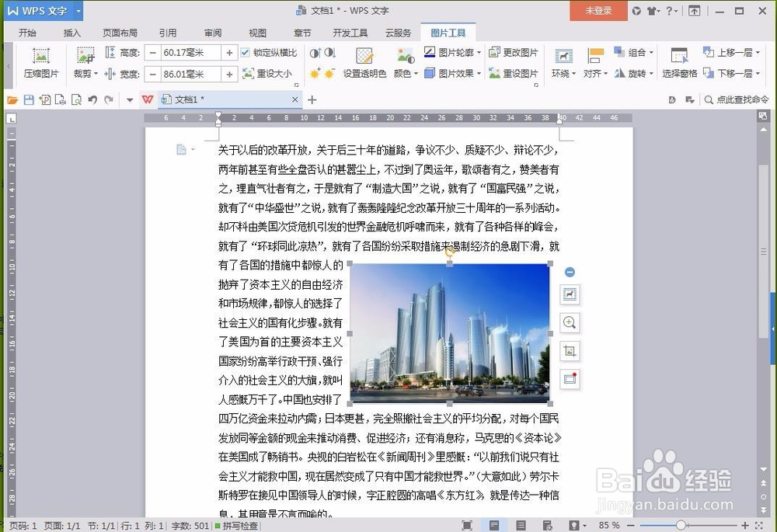Open the 组合 group dropdown
Viewport: 777px width, 532px height.
coord(634,52)
